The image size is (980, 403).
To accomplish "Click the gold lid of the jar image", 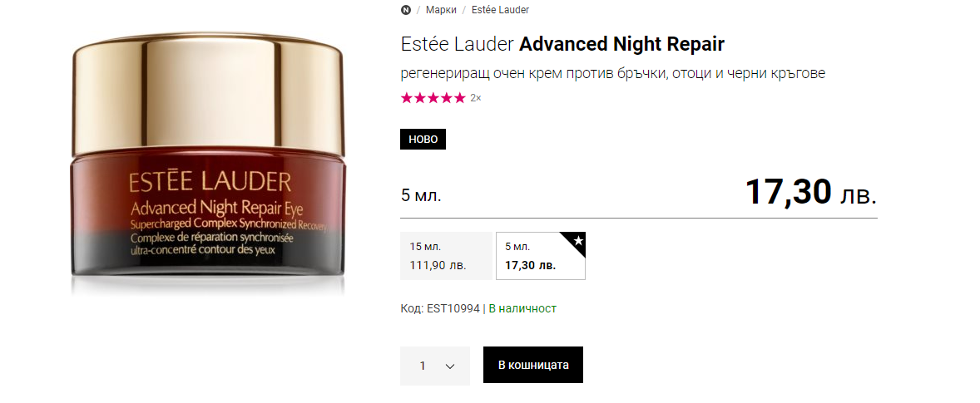I will [207, 94].
